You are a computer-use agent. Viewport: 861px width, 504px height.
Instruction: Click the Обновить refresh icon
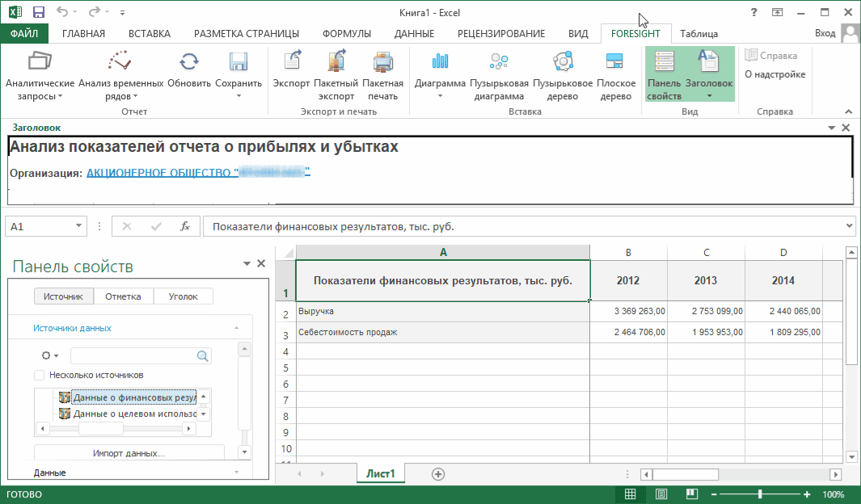[189, 62]
